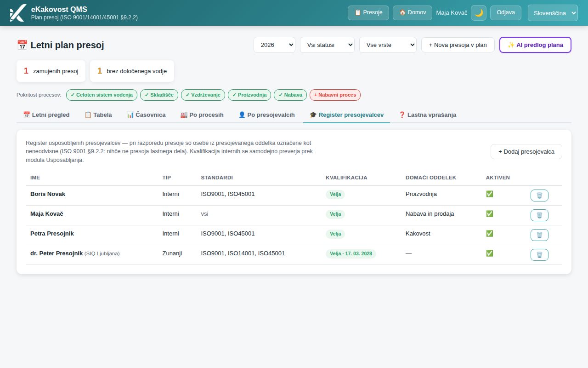Click the Skladišče process chip
The width and height of the screenshot is (588, 368).
pos(159,95)
